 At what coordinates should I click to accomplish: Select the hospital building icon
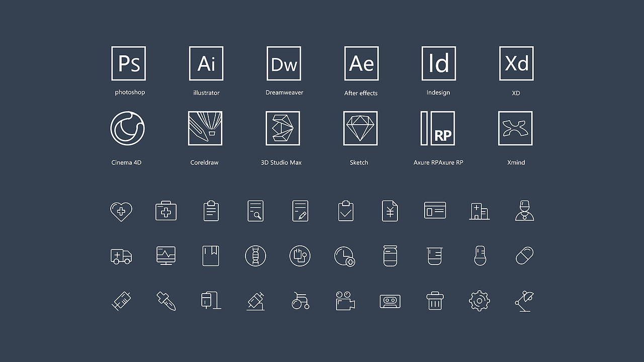coord(479,211)
